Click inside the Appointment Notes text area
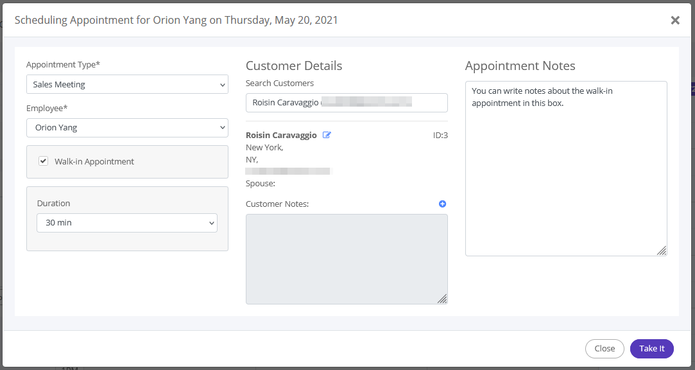 click(566, 168)
